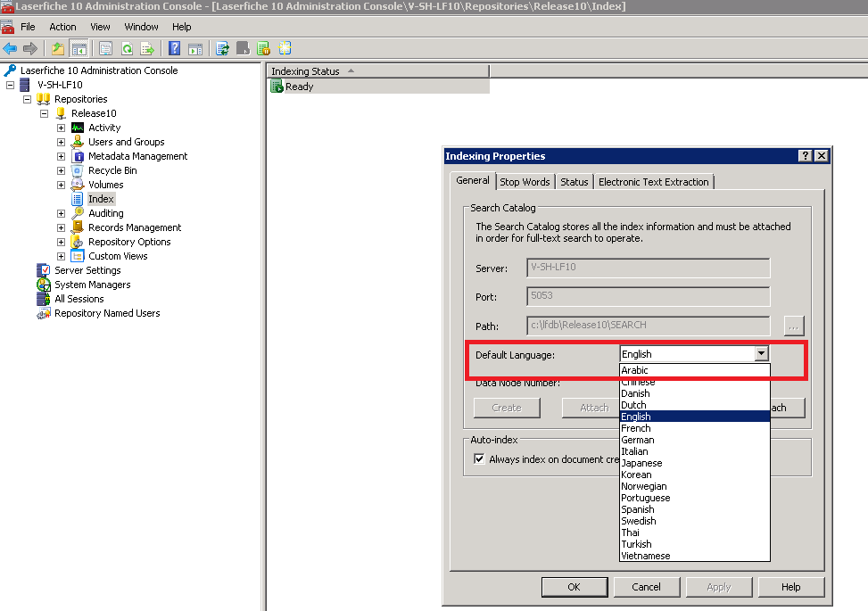
Task: Export list using the toolbar icon
Action: (x=147, y=49)
